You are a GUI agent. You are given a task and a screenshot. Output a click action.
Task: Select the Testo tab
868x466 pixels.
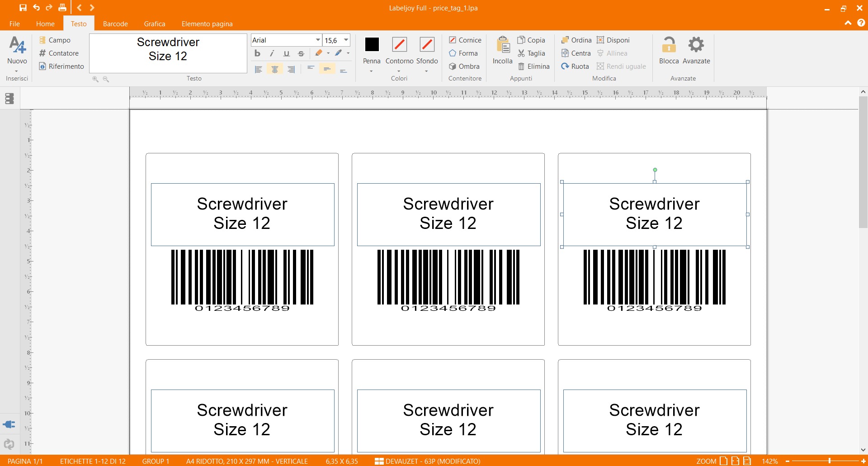pos(79,24)
